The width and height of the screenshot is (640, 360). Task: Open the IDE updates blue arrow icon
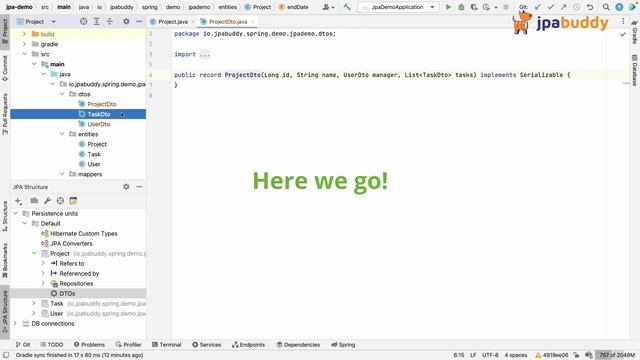pyautogui.click(x=619, y=7)
